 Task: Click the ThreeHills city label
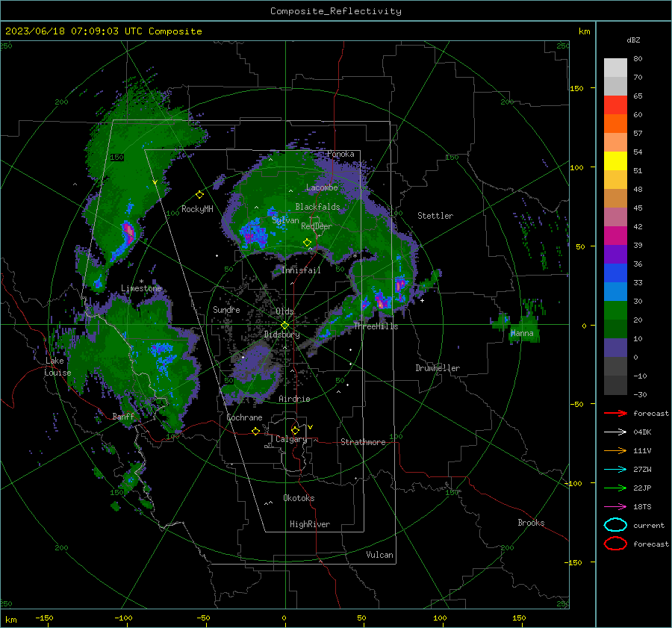click(x=376, y=326)
